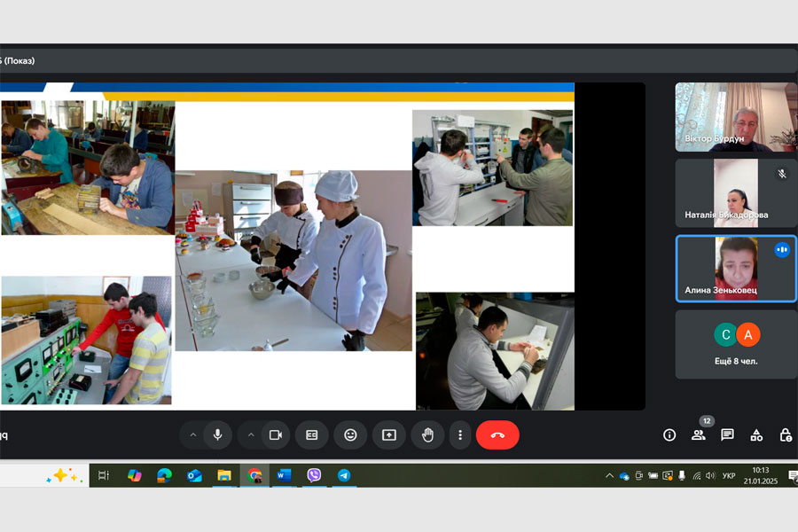
Task: Click the sparkle search highlights icon
Action: pos(64,476)
